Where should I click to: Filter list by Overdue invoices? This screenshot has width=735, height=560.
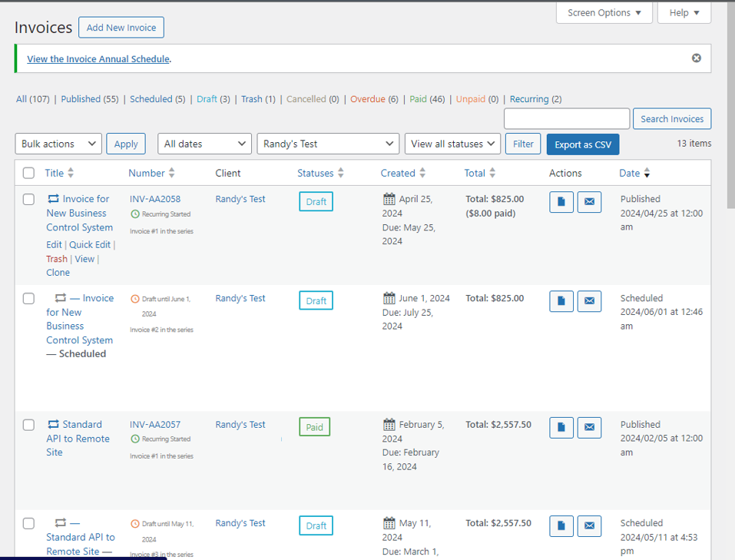coord(368,99)
